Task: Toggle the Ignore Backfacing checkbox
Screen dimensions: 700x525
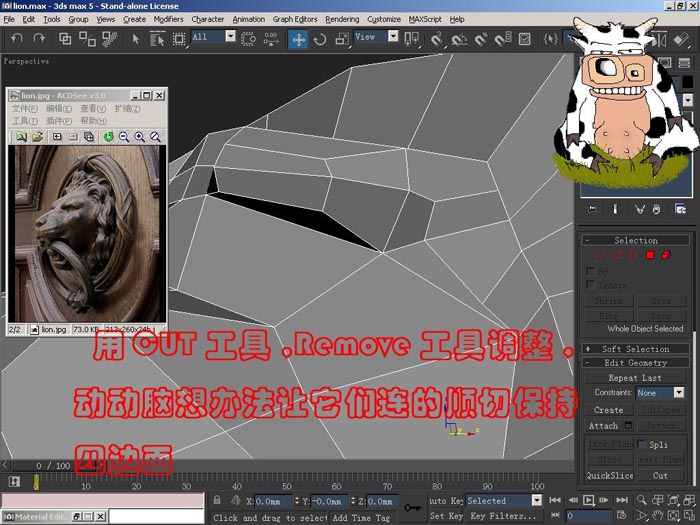Action: click(x=590, y=284)
